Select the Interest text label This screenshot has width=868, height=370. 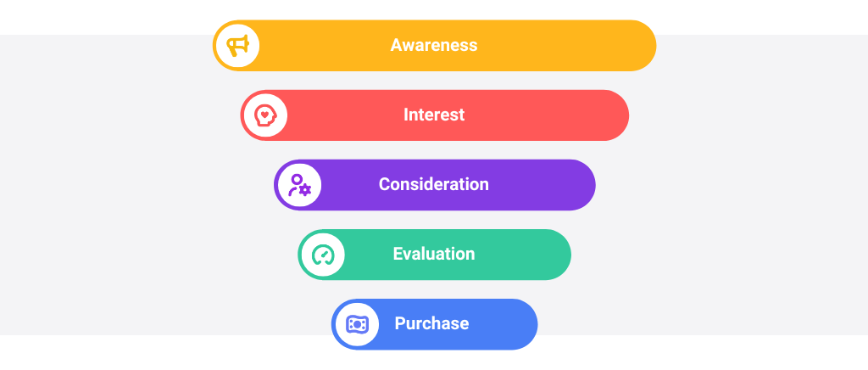[434, 115]
